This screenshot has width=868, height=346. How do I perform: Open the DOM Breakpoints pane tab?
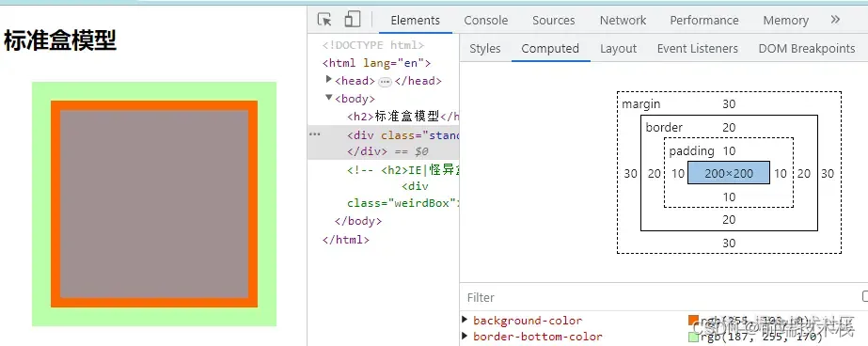tap(807, 49)
